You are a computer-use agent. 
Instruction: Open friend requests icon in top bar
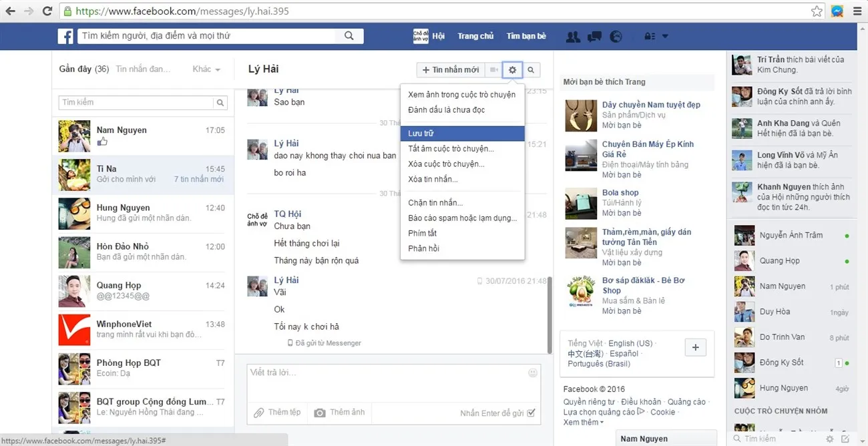pyautogui.click(x=572, y=36)
